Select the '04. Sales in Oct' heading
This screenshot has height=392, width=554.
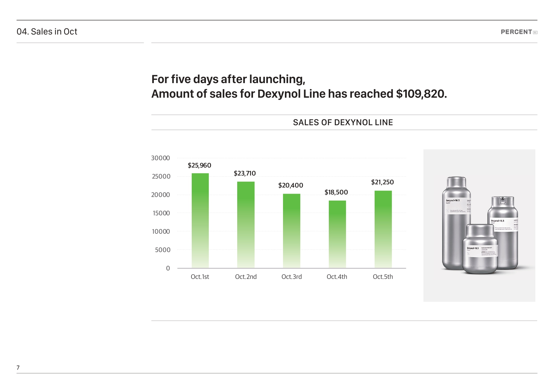[47, 32]
